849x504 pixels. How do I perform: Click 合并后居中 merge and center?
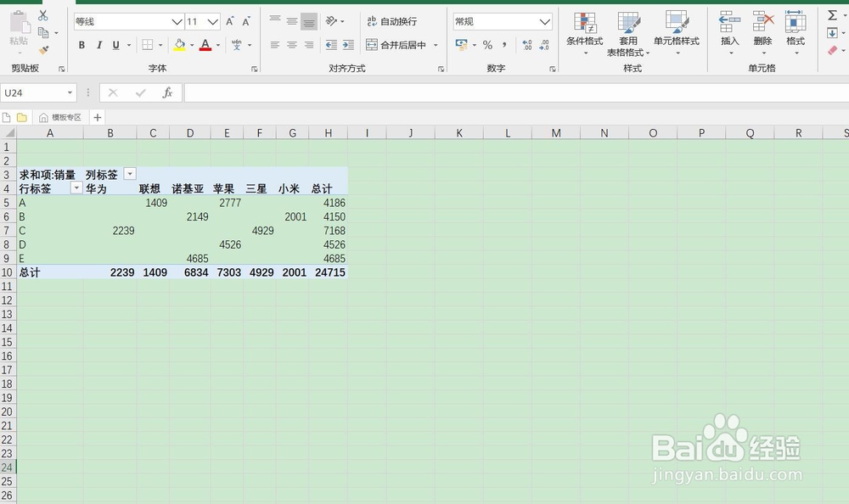click(x=396, y=45)
